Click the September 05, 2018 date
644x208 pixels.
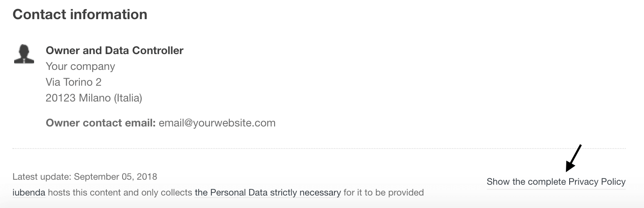coord(116,177)
